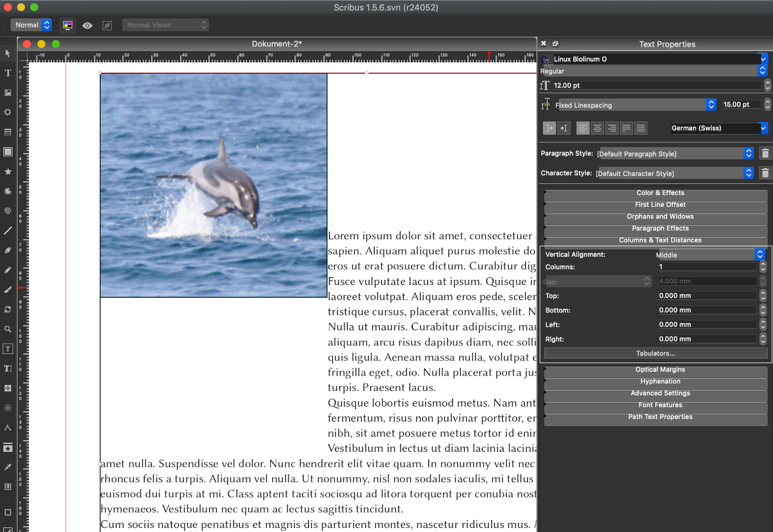
Task: Center-align the paragraph text
Action: [597, 128]
